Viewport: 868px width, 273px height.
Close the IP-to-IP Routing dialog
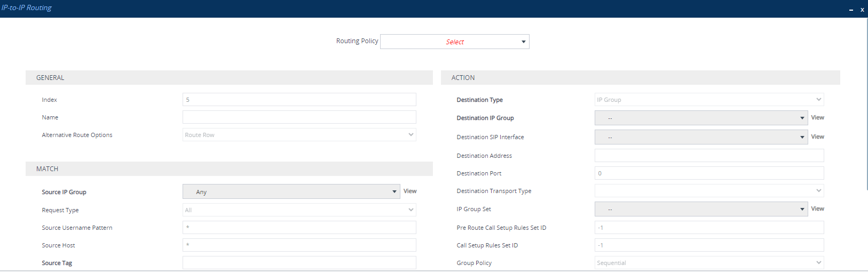[x=862, y=10]
